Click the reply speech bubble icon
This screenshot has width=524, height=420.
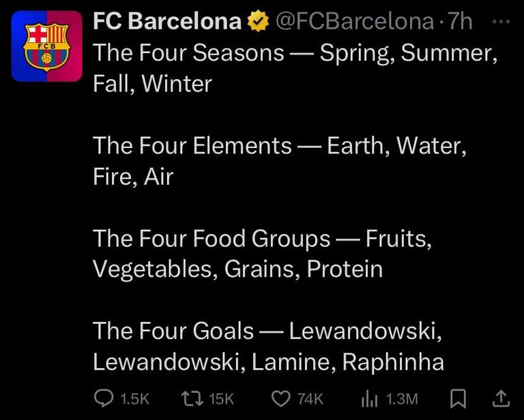tap(103, 397)
